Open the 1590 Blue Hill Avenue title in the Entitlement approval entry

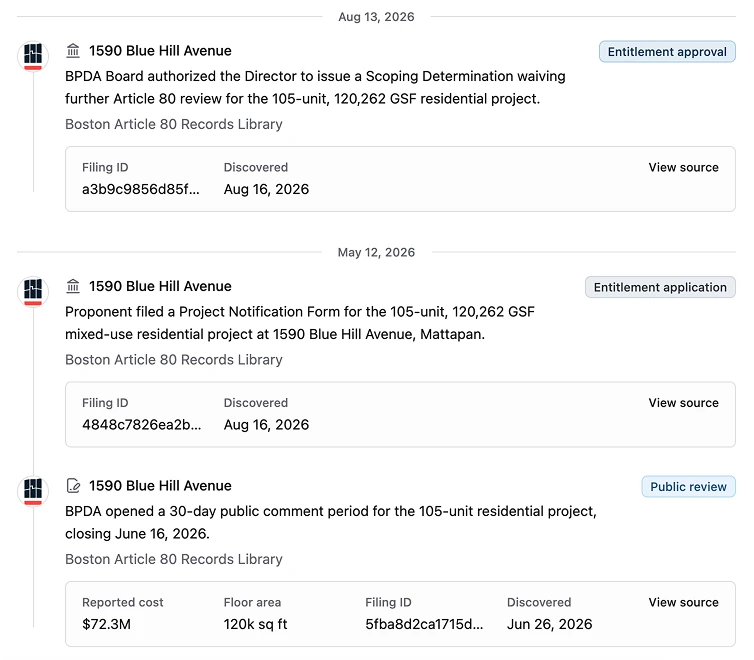pos(160,50)
